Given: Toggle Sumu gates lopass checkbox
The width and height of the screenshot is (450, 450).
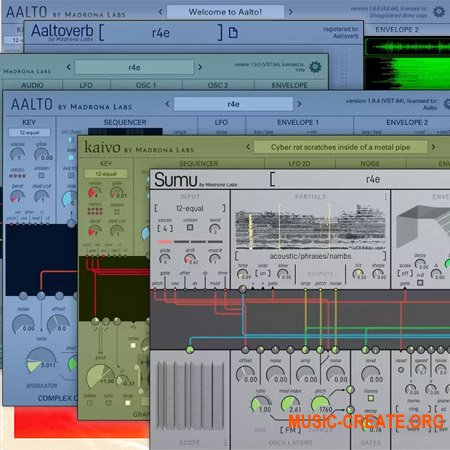Looking at the screenshot, I should (370, 398).
